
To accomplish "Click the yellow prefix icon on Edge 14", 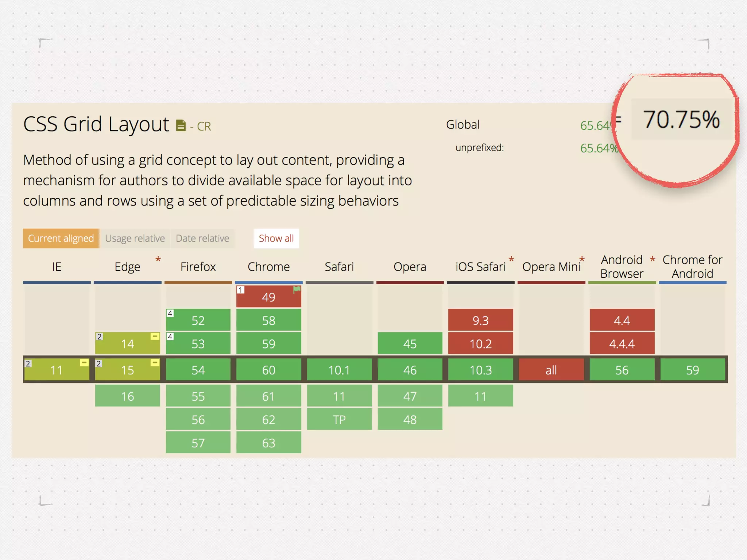I will [155, 336].
